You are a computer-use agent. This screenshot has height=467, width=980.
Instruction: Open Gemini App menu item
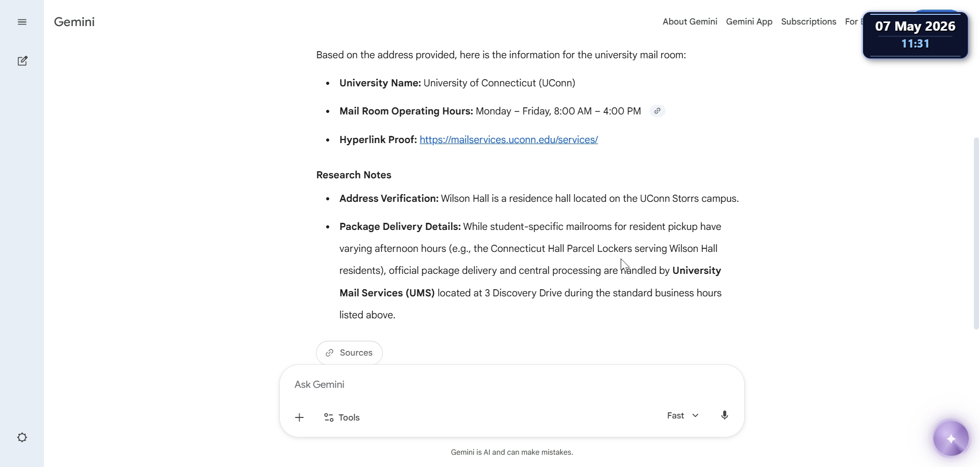(x=749, y=21)
